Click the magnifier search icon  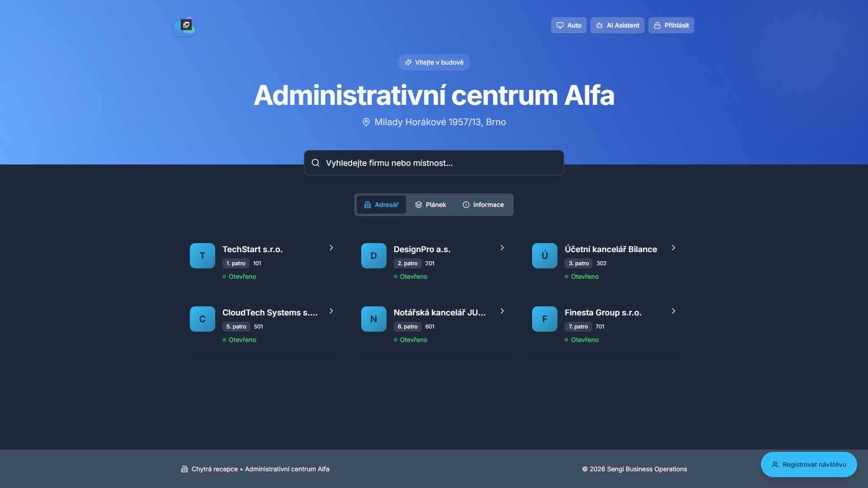tap(316, 163)
